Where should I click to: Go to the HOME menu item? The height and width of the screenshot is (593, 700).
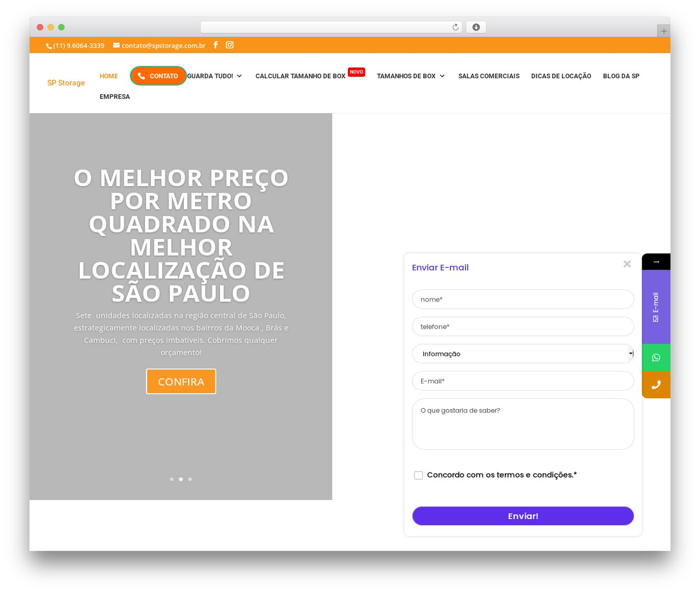click(x=108, y=76)
